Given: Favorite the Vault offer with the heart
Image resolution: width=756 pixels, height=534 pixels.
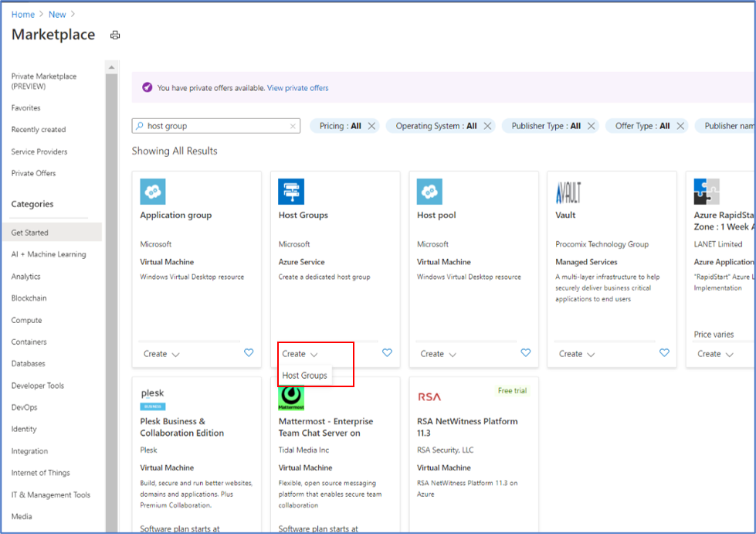Looking at the screenshot, I should [x=664, y=352].
